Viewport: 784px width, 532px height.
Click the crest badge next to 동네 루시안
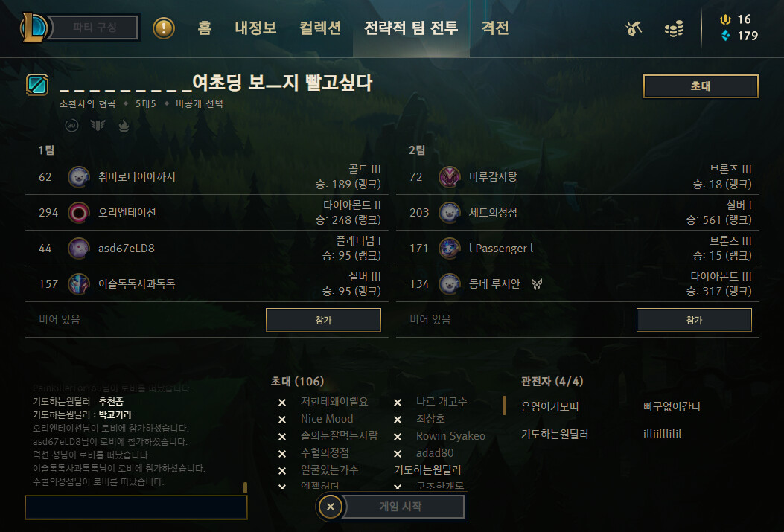coord(537,284)
